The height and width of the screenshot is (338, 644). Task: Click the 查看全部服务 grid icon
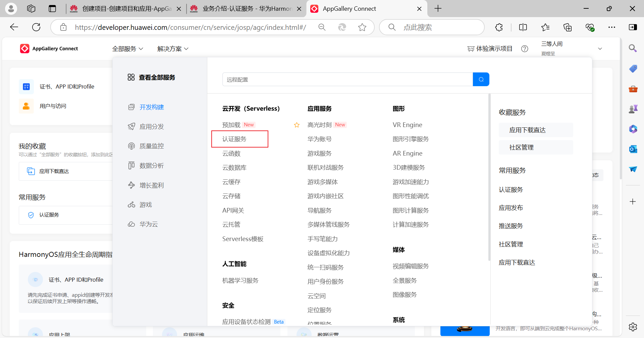[x=131, y=77]
